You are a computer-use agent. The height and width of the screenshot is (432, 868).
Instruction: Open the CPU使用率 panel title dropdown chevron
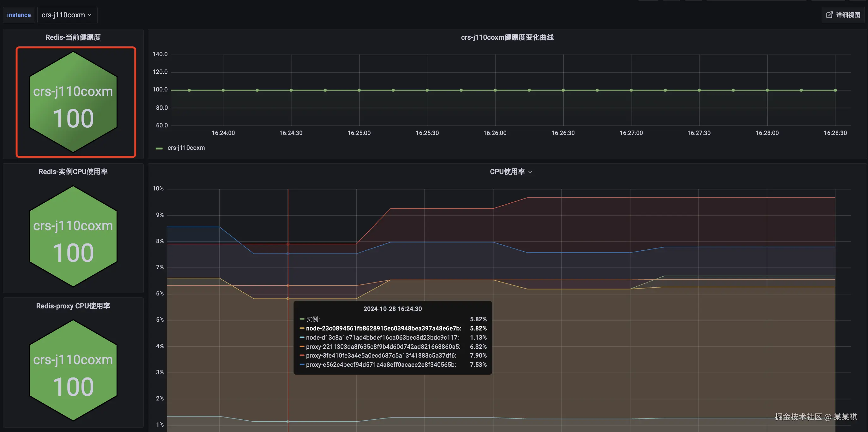(x=530, y=172)
